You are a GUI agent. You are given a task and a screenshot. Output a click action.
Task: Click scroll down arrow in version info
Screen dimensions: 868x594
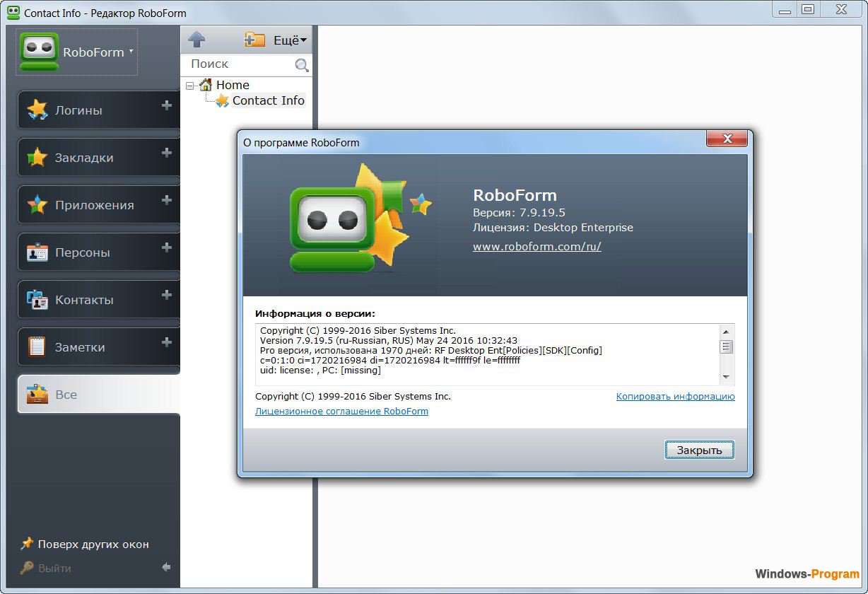tap(726, 378)
